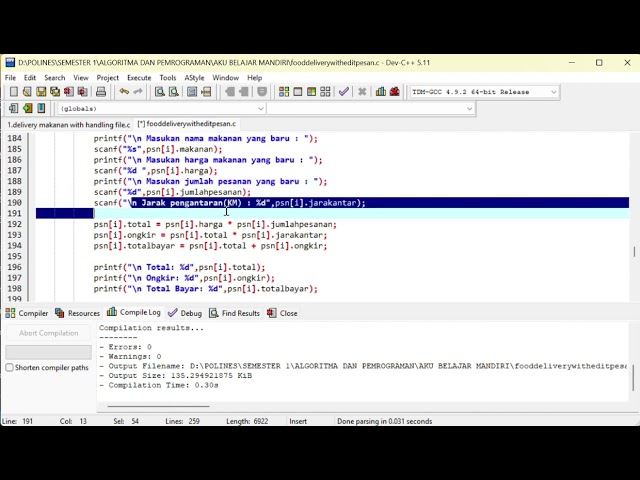Screen dimensions: 640x480
Task: Click the Redo arrow icon
Action: tap(138, 92)
